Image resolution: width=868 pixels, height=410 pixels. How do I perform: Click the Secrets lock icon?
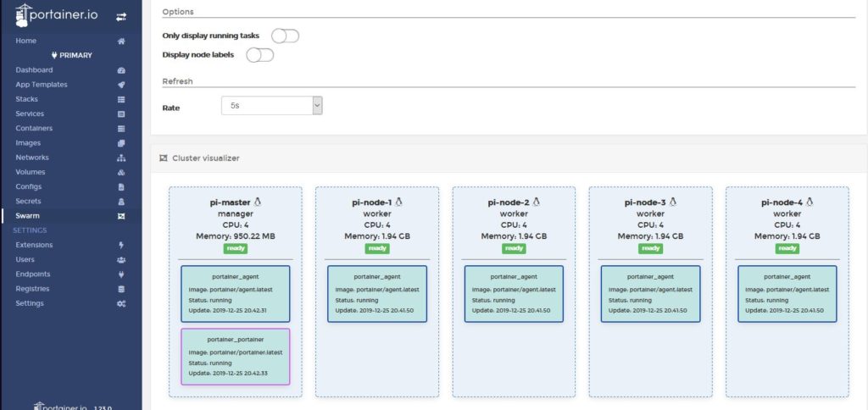point(121,202)
